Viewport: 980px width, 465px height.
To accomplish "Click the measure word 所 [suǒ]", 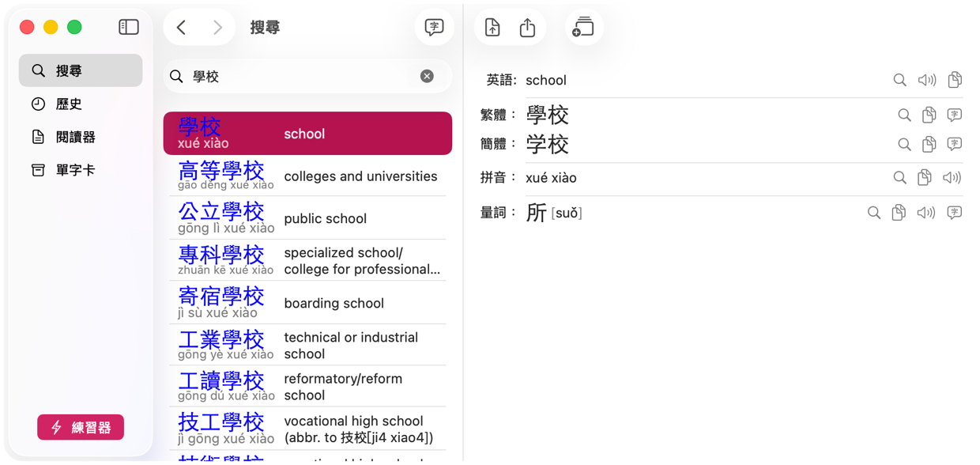I will [x=554, y=213].
